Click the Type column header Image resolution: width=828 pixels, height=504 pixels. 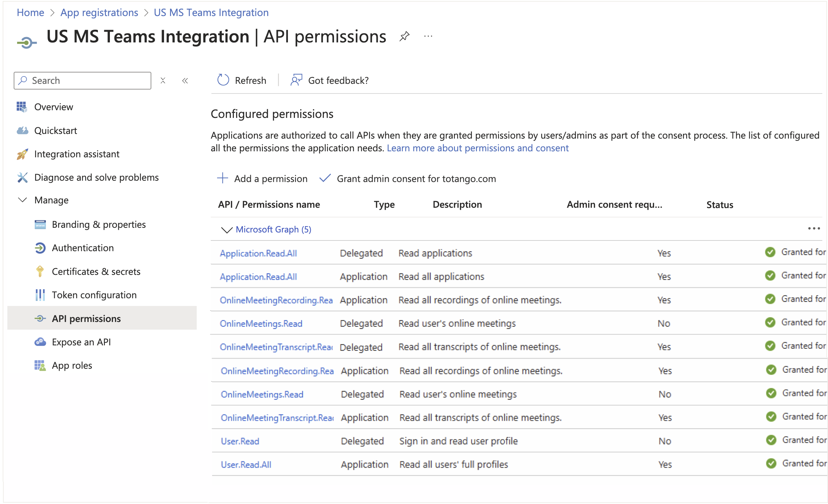pos(384,205)
